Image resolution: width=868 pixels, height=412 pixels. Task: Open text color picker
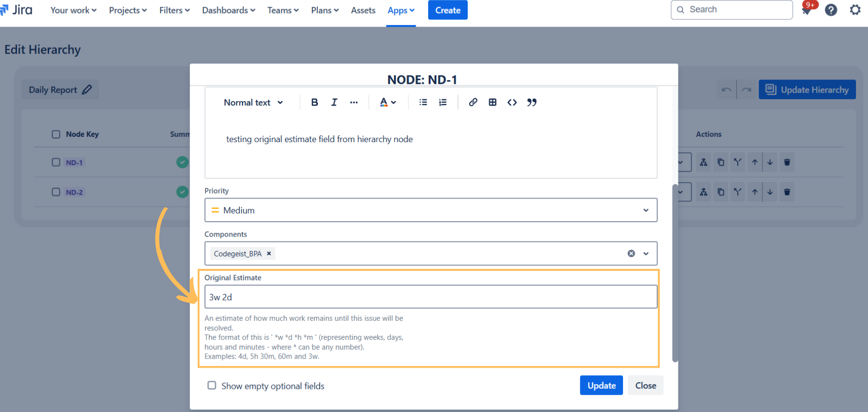point(387,102)
